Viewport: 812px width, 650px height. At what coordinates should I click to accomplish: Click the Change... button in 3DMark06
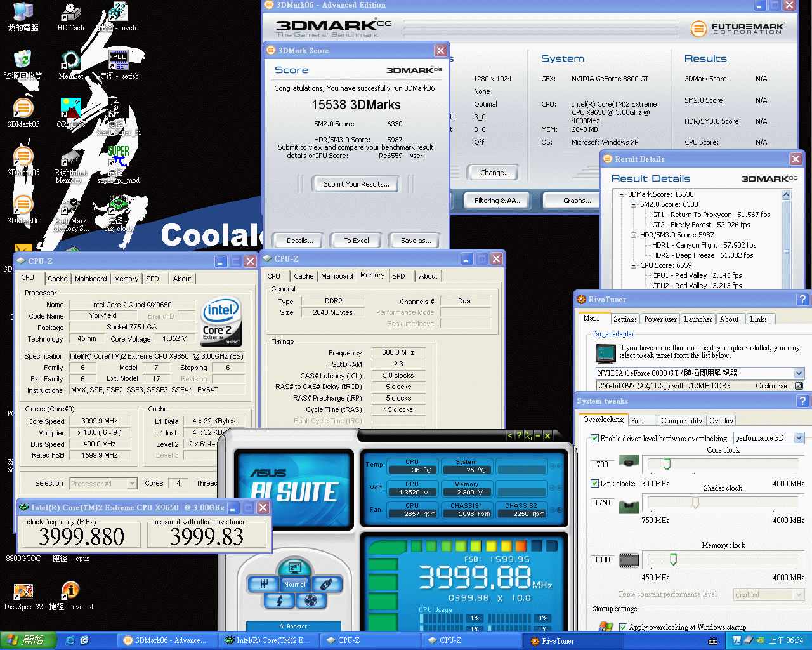[x=495, y=173]
